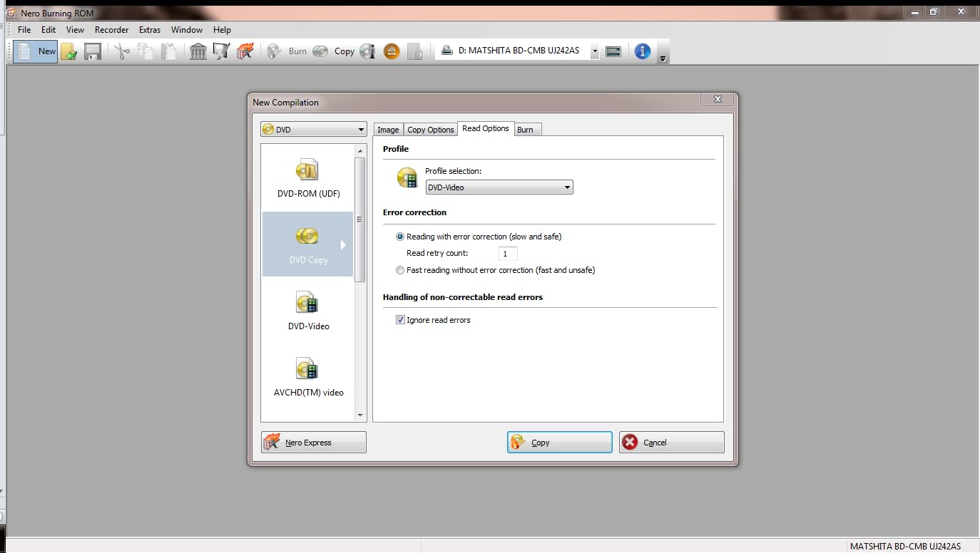Viewport: 980px width, 553px height.
Task: Expand the recorder drive selection dropdown
Action: [x=595, y=51]
